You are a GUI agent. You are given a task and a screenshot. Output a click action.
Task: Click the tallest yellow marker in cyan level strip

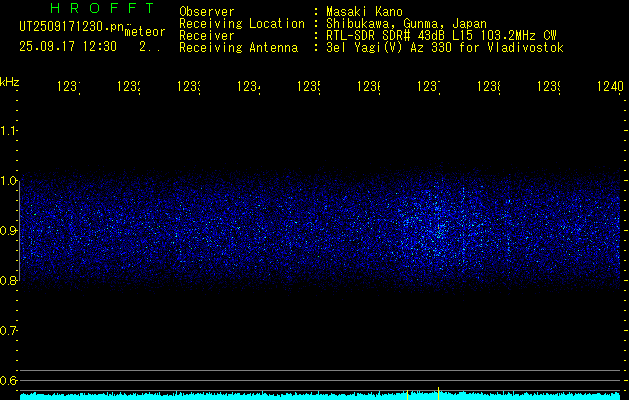click(438, 394)
